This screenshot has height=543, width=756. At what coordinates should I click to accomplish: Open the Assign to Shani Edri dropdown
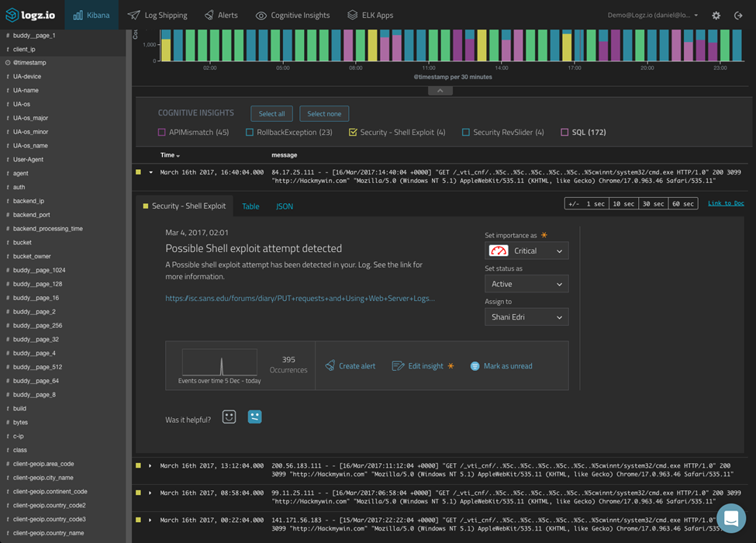click(x=526, y=316)
